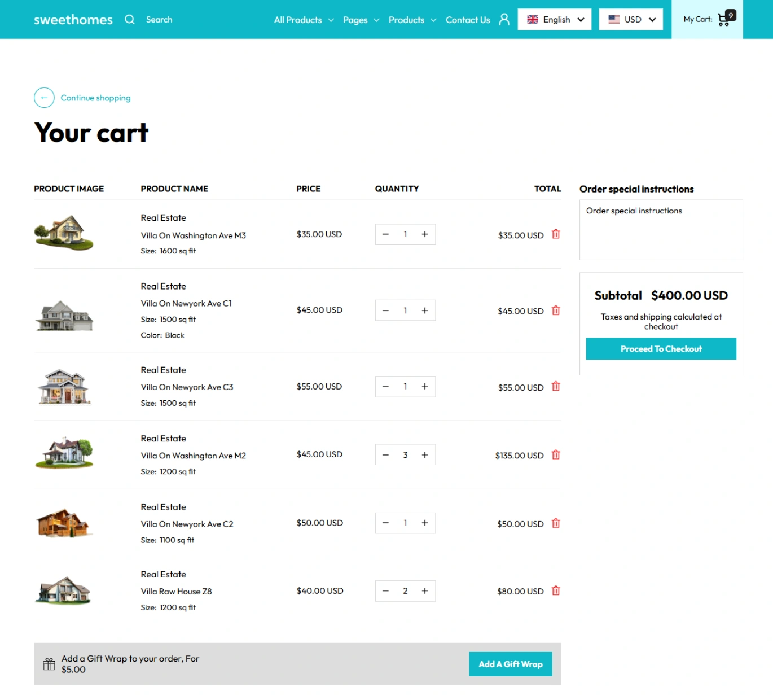Click the search magnifier icon
This screenshot has height=700, width=773.
click(130, 20)
